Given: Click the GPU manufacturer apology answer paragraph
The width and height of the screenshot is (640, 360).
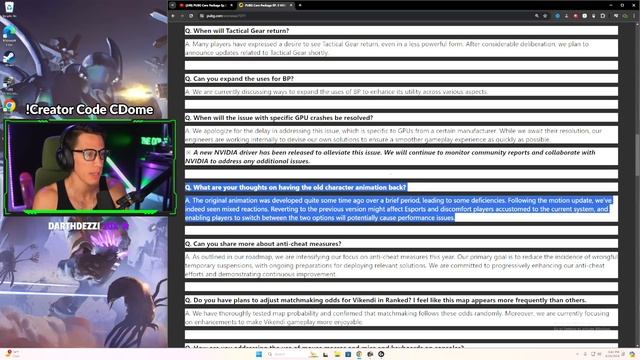Looking at the screenshot, I should (393, 135).
